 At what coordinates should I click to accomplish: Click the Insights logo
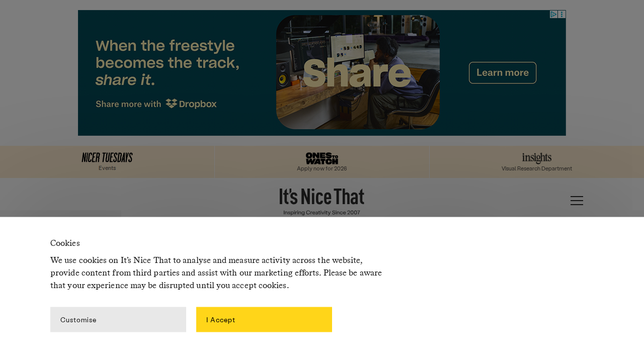[537, 158]
